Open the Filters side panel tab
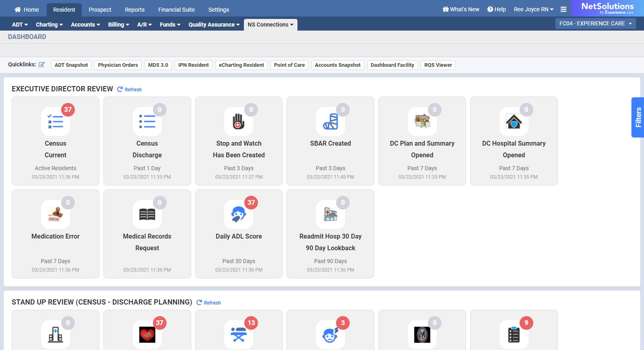 638,117
